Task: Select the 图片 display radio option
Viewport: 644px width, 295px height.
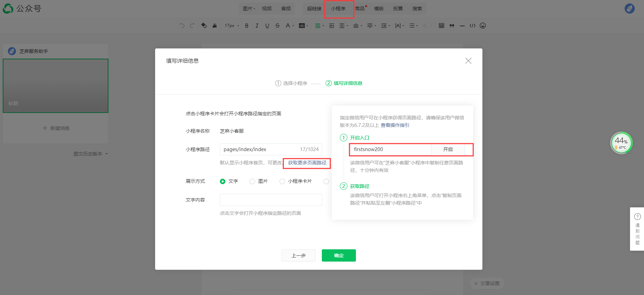Action: (x=252, y=181)
